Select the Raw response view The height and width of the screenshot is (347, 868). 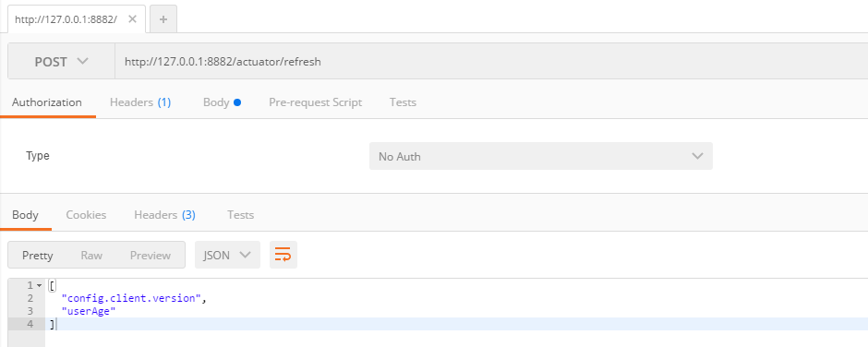coord(91,255)
